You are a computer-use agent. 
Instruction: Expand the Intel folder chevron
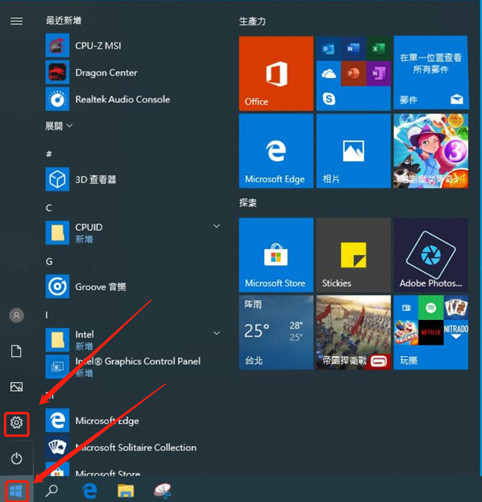click(217, 333)
